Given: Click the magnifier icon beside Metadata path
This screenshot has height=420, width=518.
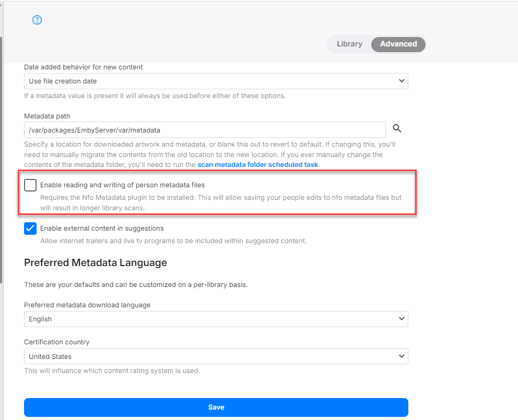Looking at the screenshot, I should pos(397,129).
